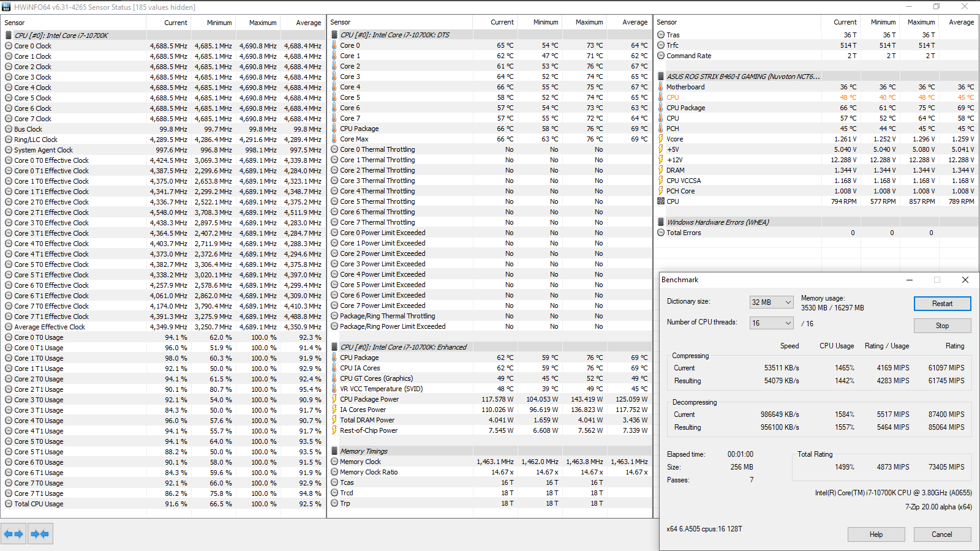
Task: Click the Package/Ring Thermal Throttling icon
Action: 334,316
